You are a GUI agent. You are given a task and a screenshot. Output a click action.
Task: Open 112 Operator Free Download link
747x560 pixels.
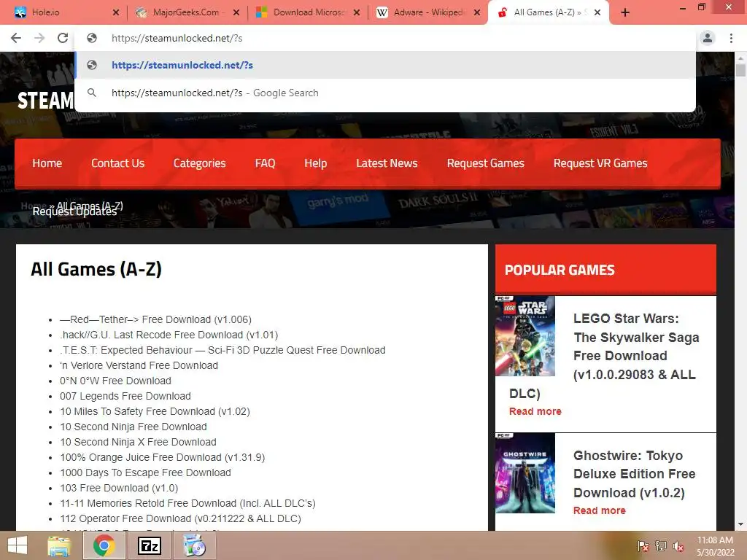[181, 518]
